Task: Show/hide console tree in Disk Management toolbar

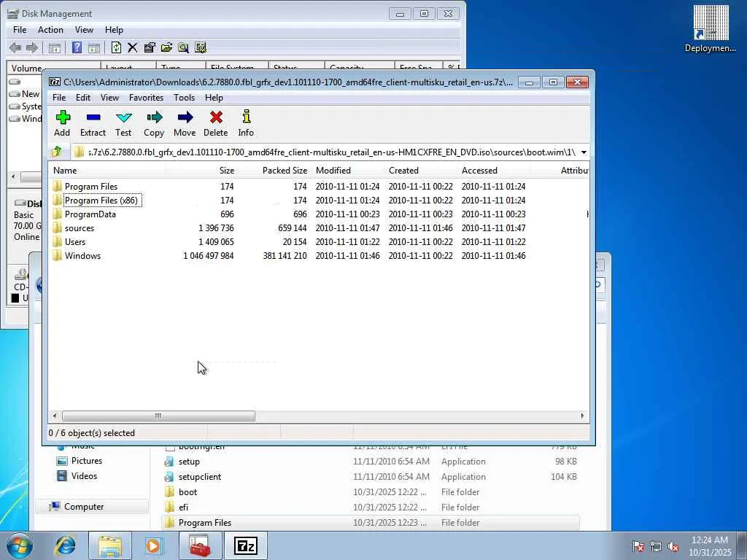Action: click(54, 47)
